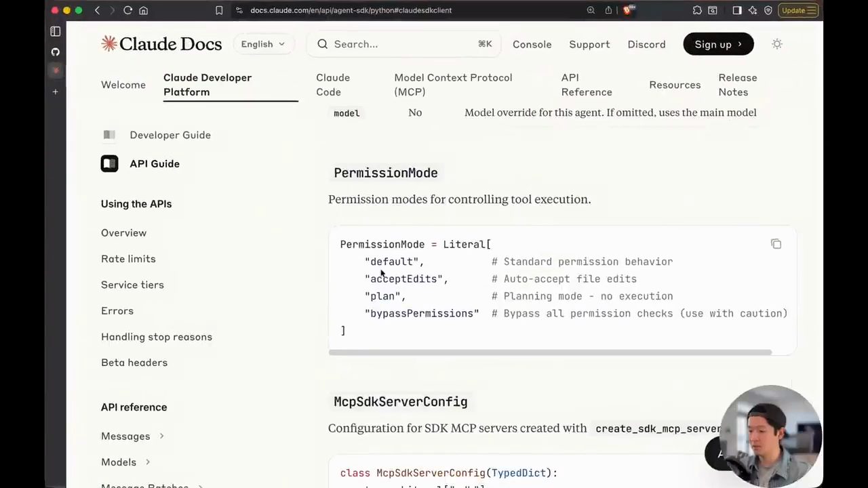Open the browser home page icon
The height and width of the screenshot is (488, 868).
(x=143, y=10)
